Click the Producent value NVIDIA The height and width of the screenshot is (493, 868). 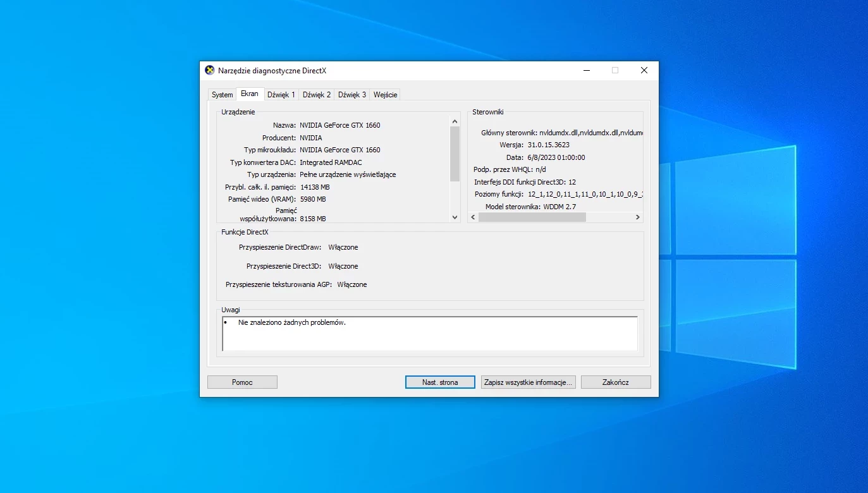tap(311, 138)
